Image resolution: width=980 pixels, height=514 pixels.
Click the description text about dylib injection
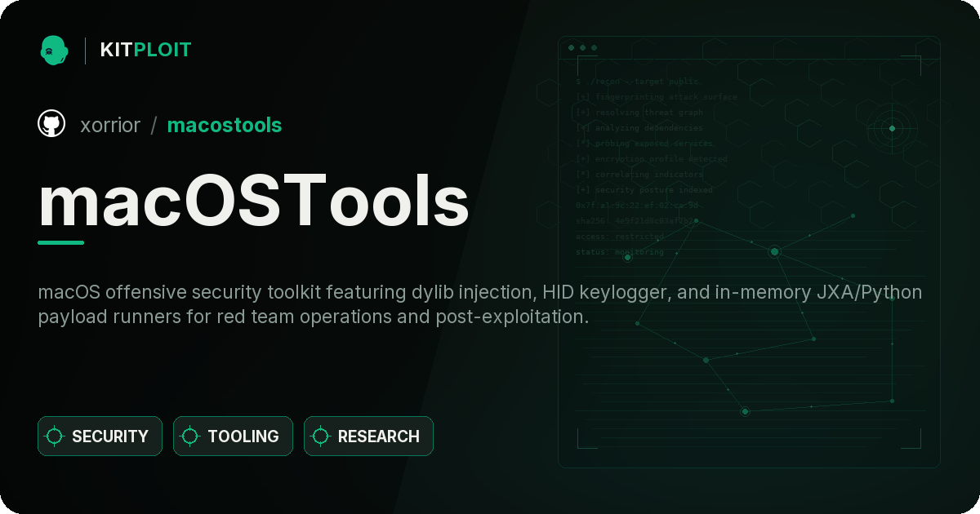(480, 304)
